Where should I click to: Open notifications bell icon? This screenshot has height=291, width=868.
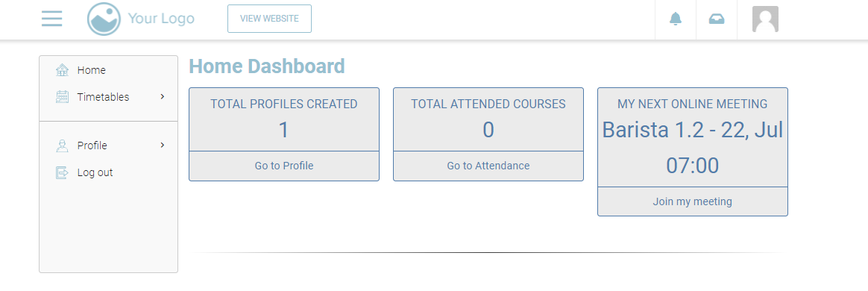coord(676,19)
